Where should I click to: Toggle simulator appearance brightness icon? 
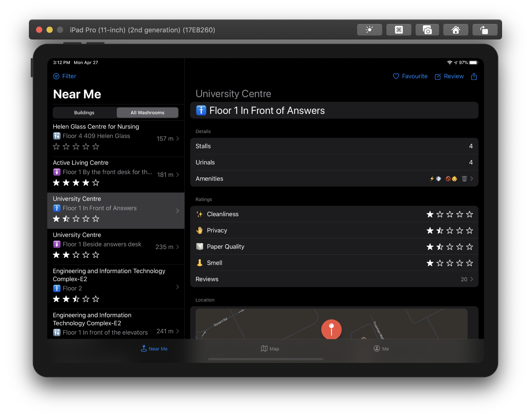pos(369,30)
